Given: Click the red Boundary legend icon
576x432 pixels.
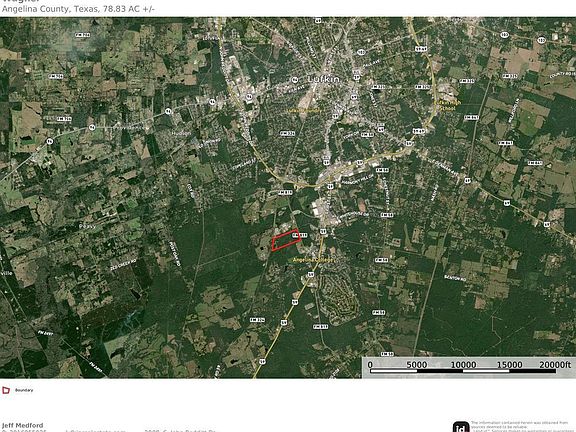Looking at the screenshot, I should click(x=6, y=390).
